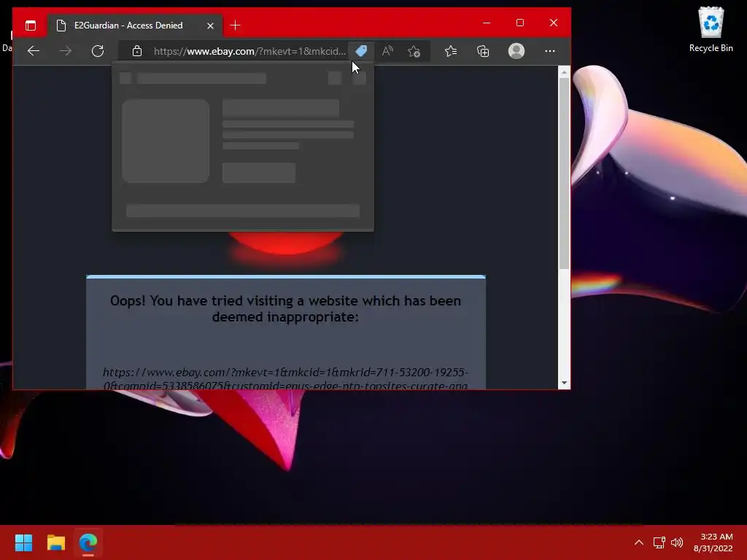Minimize the Edge window
The width and height of the screenshot is (747, 560).
tap(487, 23)
